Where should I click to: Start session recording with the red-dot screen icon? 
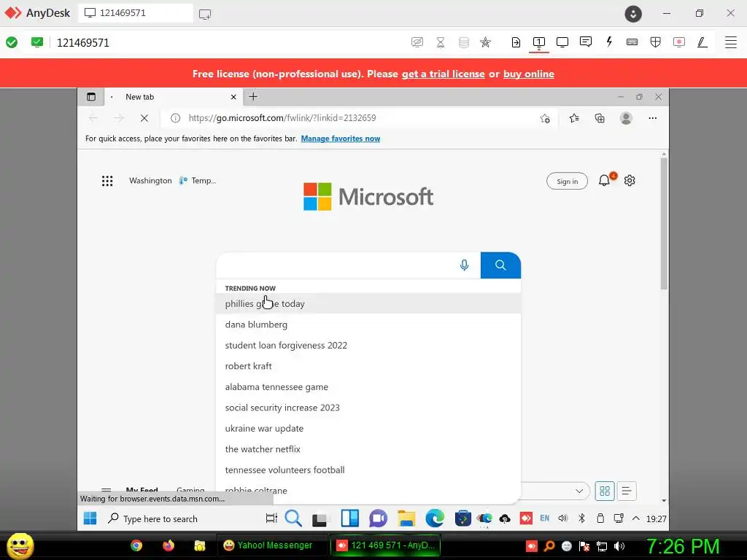679,42
